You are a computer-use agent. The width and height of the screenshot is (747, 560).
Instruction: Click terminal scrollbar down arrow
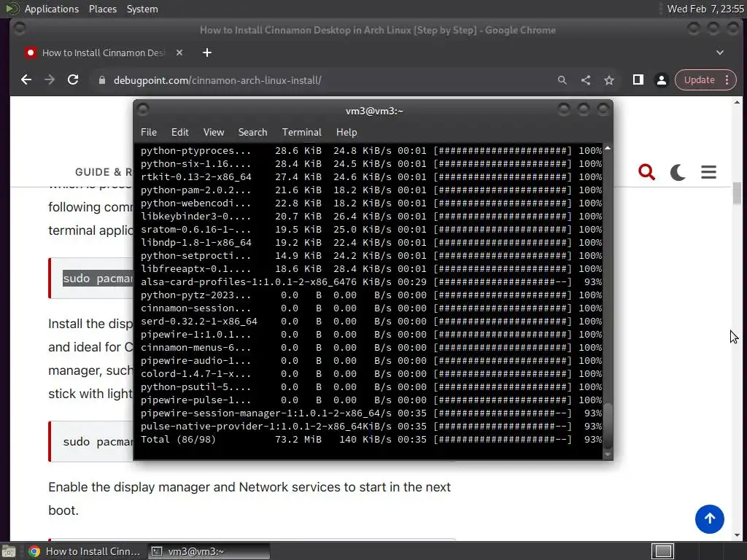click(x=608, y=455)
